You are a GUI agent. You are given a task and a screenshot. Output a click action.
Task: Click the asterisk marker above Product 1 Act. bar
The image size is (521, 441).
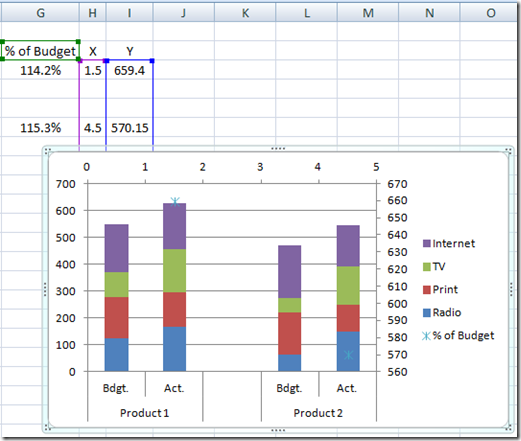point(175,201)
